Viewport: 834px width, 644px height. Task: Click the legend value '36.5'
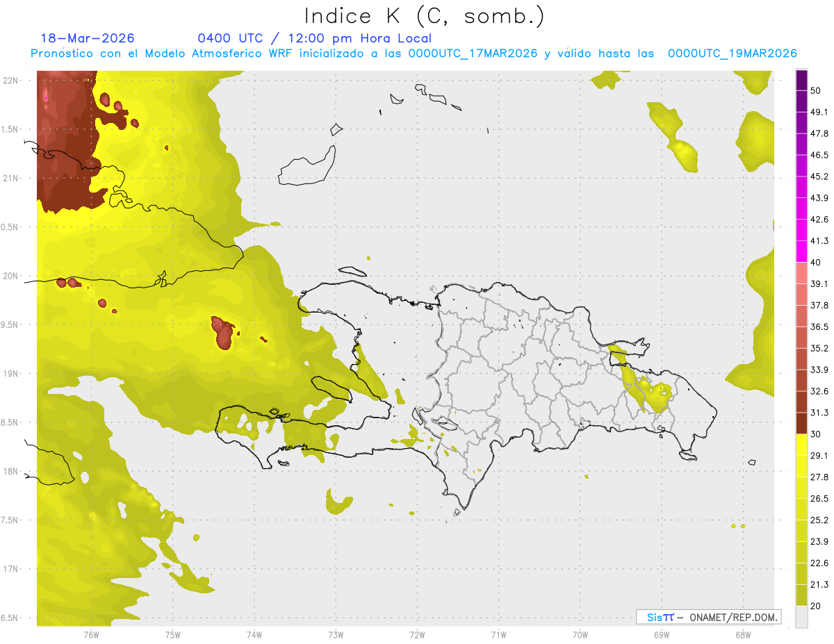tap(819, 327)
